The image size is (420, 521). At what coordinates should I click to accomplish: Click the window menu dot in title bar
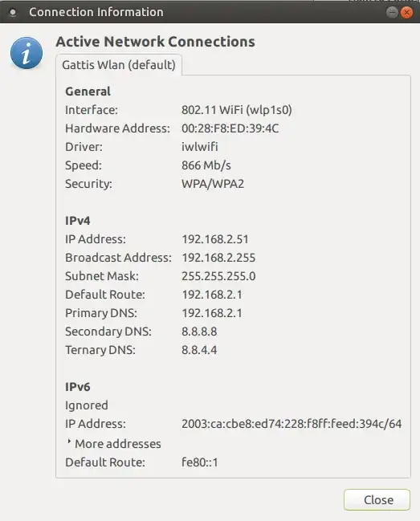[x=13, y=12]
